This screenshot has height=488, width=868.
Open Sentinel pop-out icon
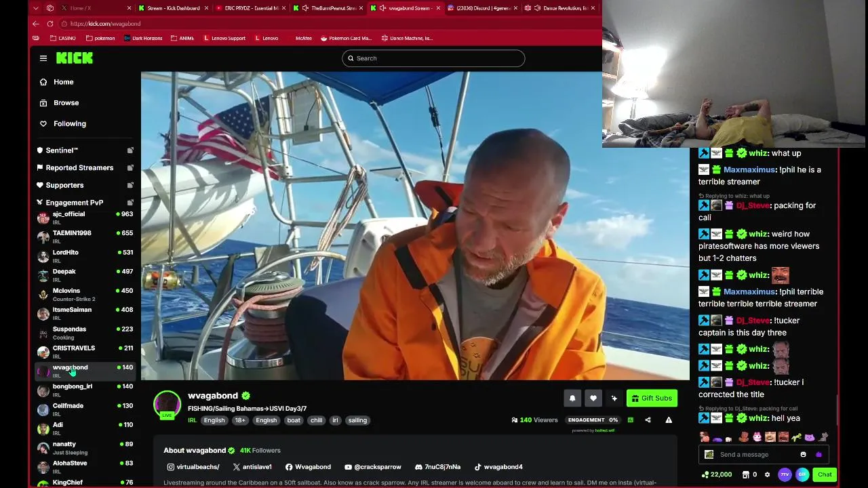130,150
